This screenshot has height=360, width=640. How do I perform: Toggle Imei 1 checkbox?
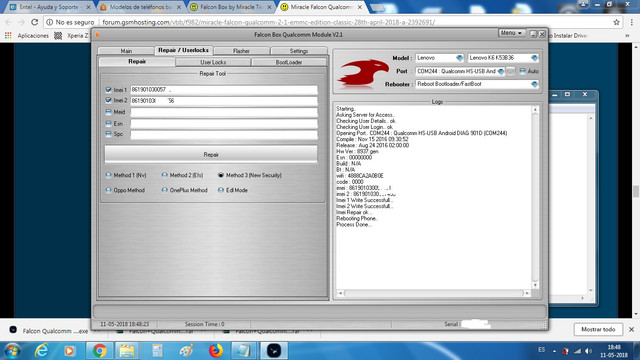coord(108,89)
